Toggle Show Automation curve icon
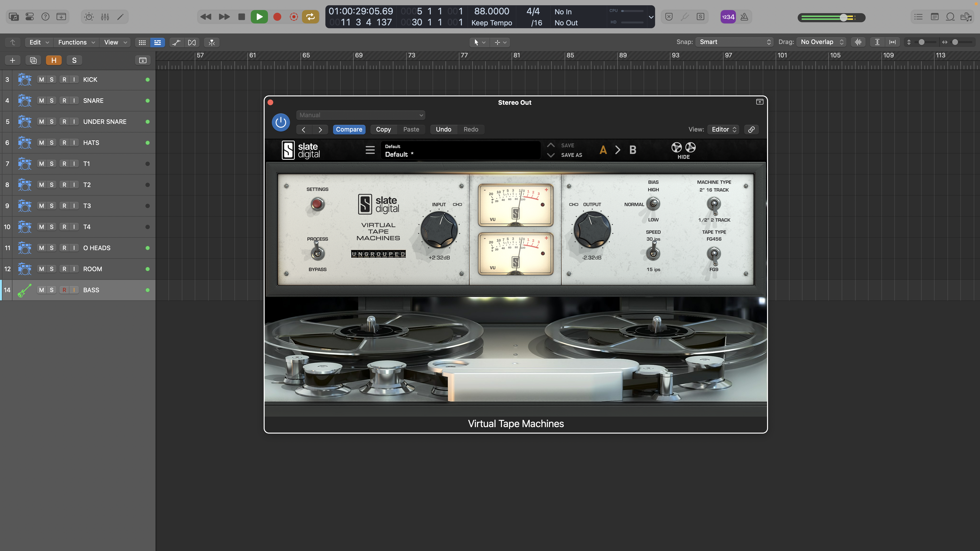980x551 pixels. 176,42
